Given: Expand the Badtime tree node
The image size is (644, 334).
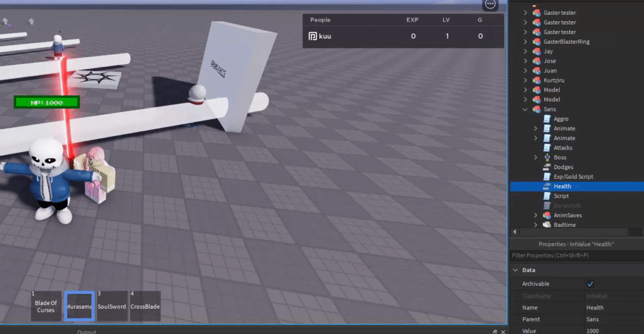Looking at the screenshot, I should coord(536,224).
